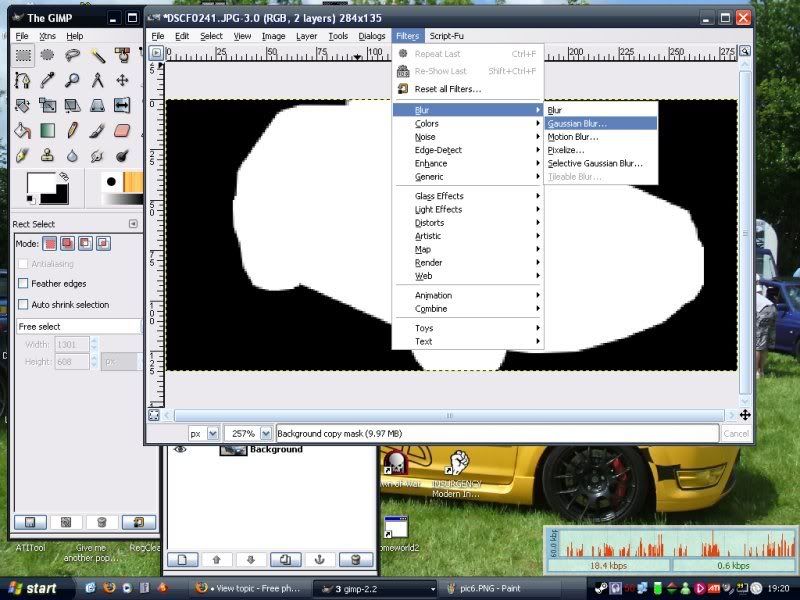Activate the Move tool
Viewport: 800px width, 600px height.
(x=122, y=80)
